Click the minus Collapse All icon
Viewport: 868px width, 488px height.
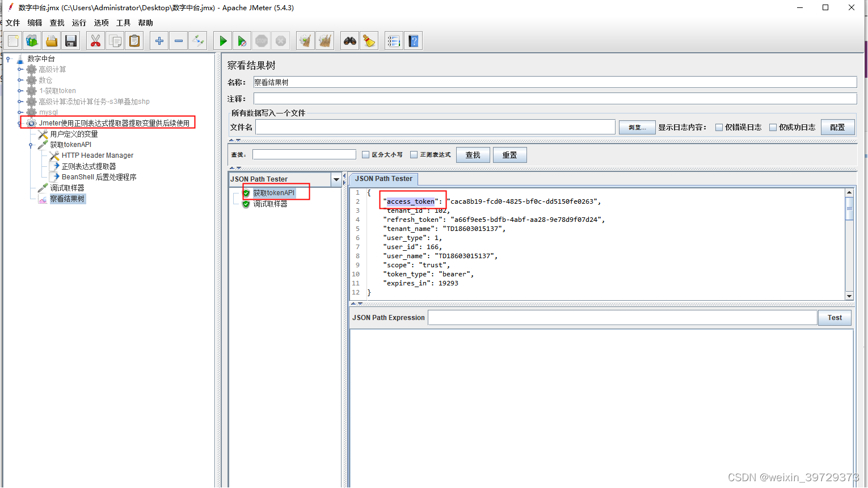[x=179, y=41]
